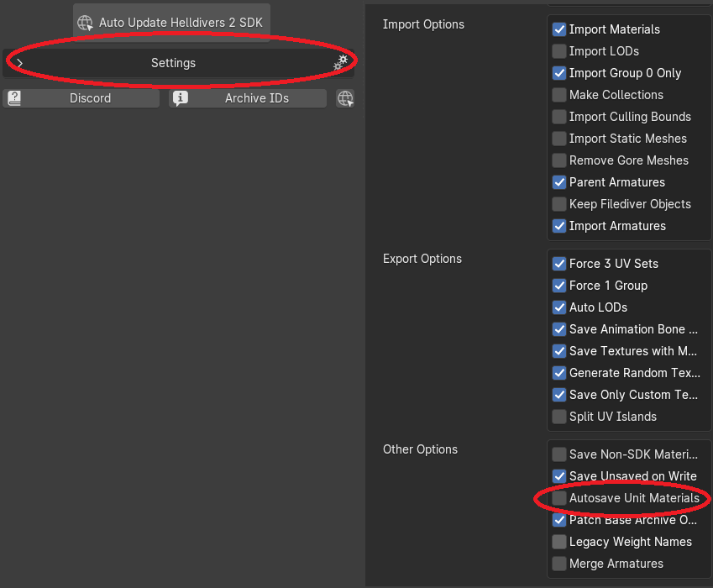This screenshot has width=713, height=588.
Task: Toggle Parent Armatures checkbox
Action: coord(559,182)
